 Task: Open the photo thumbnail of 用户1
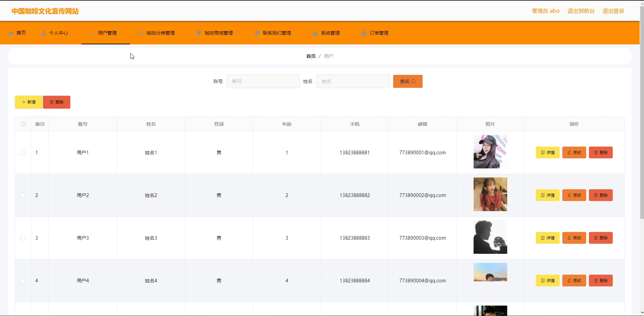490,152
